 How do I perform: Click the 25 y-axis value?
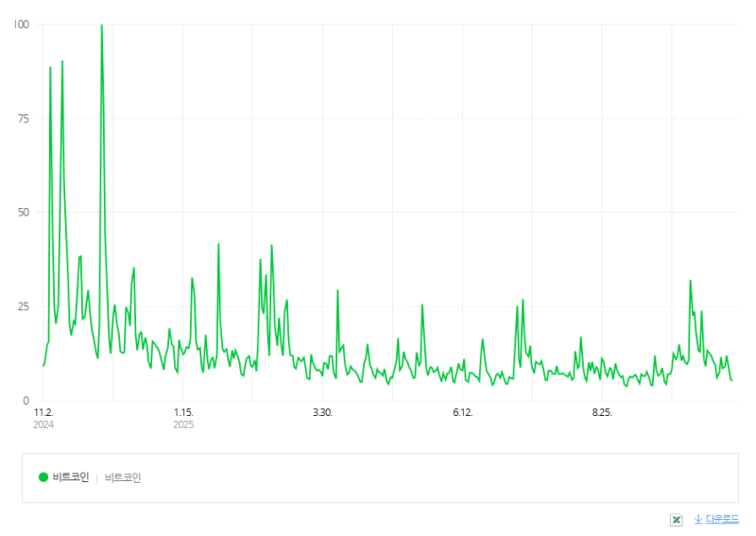[23, 307]
